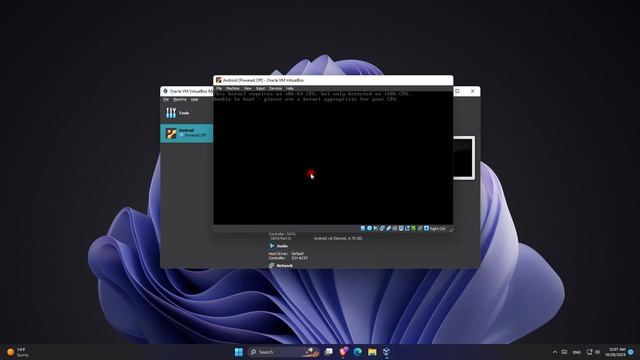Viewport: 640px width, 360px height.
Task: Click the Android VM preview thumbnail
Action: click(x=464, y=158)
